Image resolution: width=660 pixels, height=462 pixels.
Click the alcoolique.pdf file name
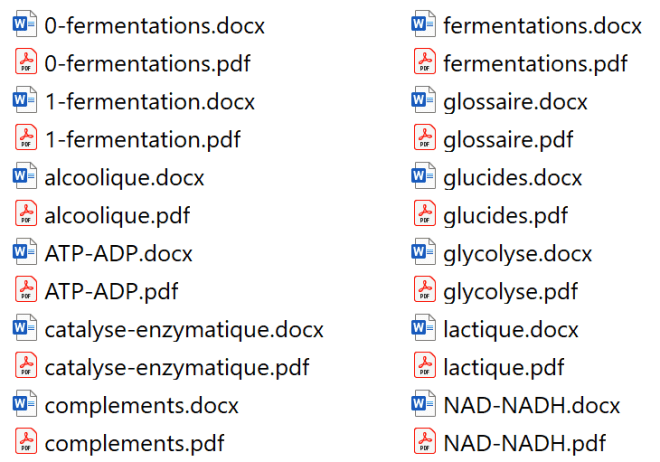[117, 215]
